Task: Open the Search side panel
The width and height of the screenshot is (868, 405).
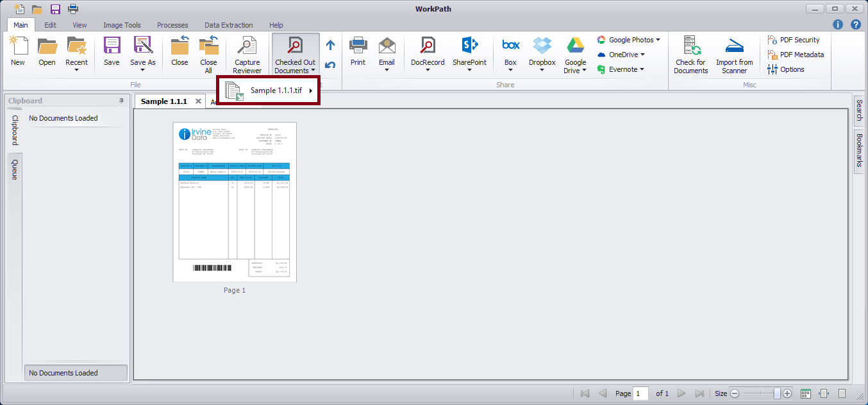Action: pos(860,110)
